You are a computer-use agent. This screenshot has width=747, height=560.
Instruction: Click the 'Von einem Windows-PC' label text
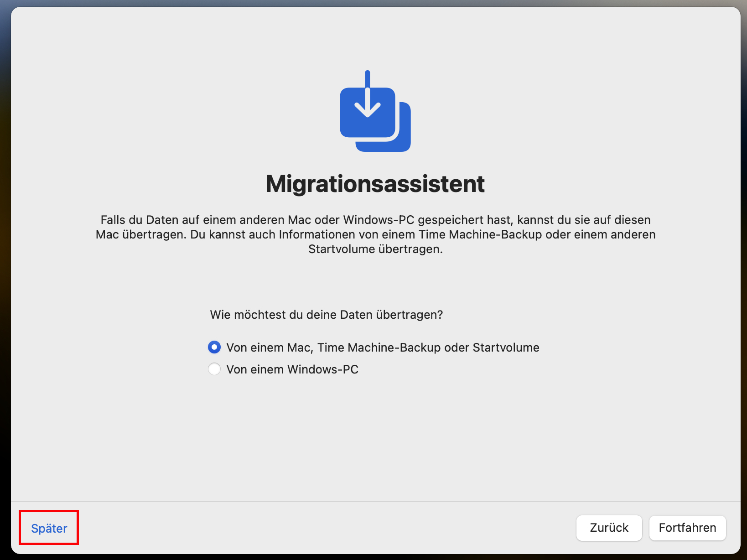coord(292,369)
